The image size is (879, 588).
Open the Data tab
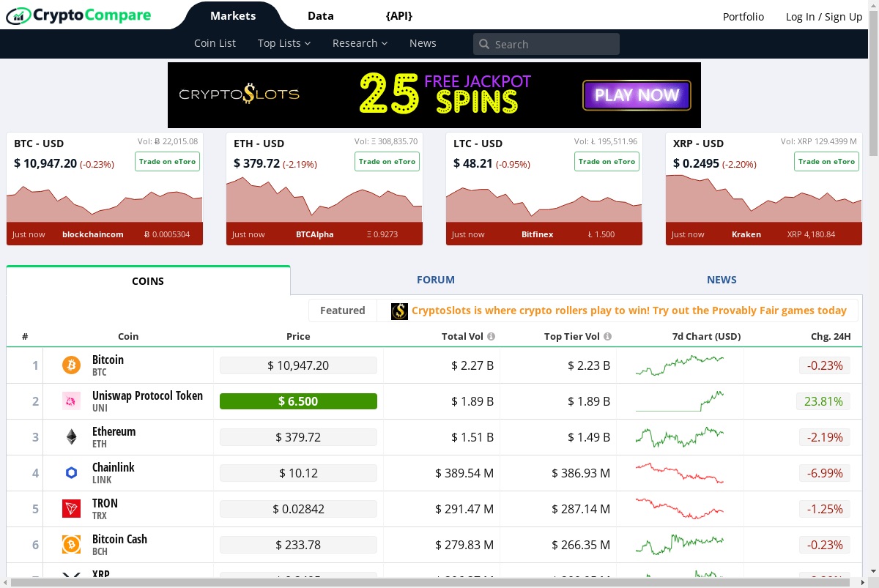click(321, 15)
